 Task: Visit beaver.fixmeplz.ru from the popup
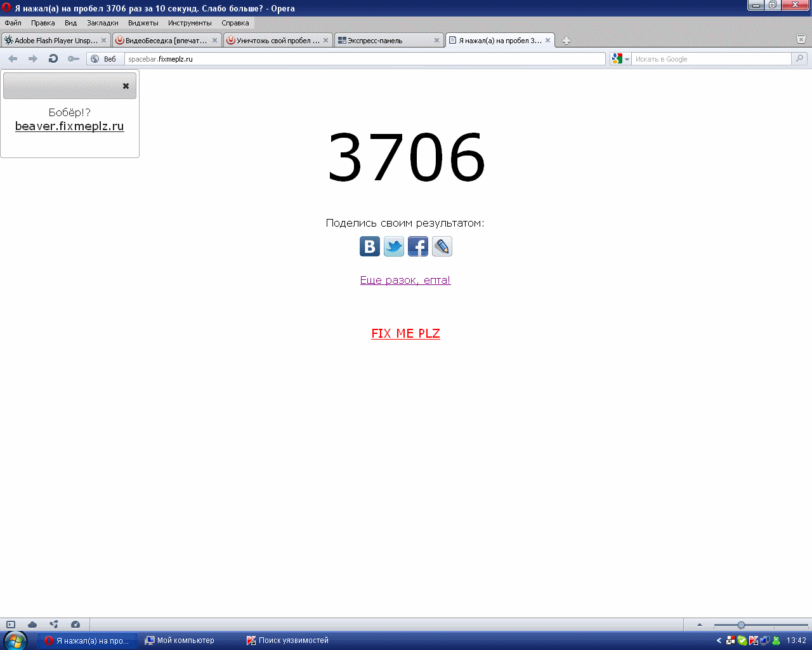click(x=69, y=126)
